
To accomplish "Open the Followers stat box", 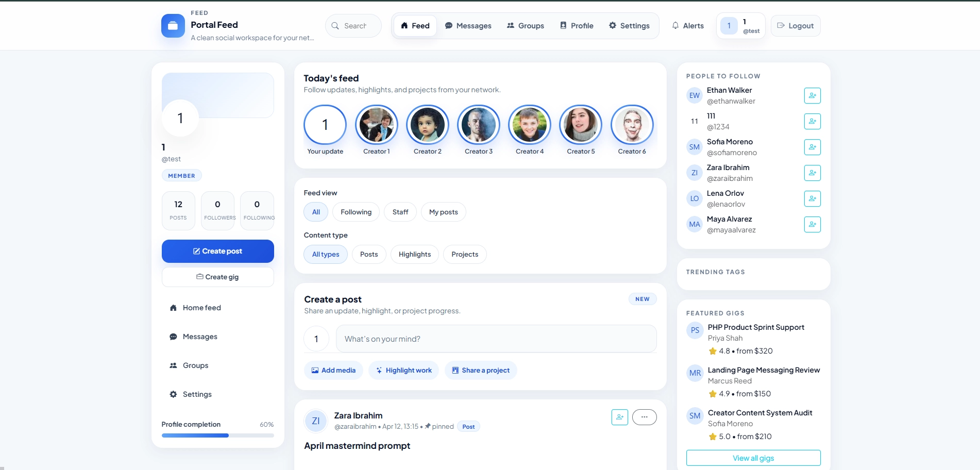I will (217, 210).
